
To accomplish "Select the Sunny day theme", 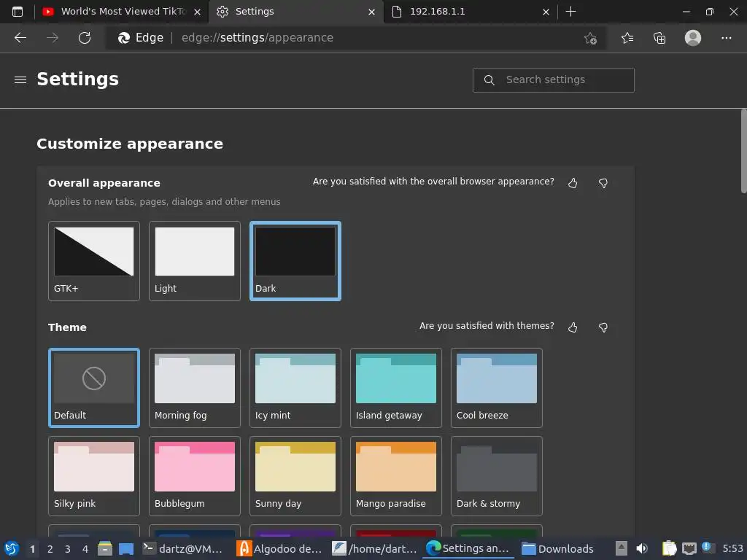I will 295,476.
